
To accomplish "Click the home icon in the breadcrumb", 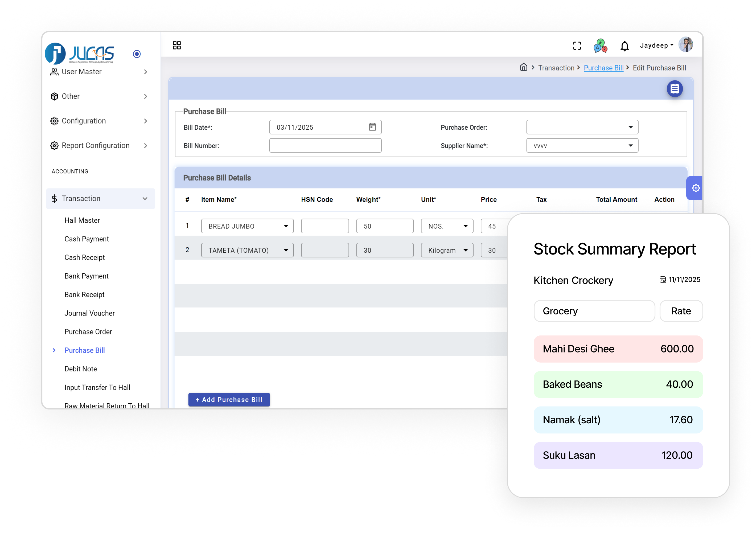I will 524,67.
